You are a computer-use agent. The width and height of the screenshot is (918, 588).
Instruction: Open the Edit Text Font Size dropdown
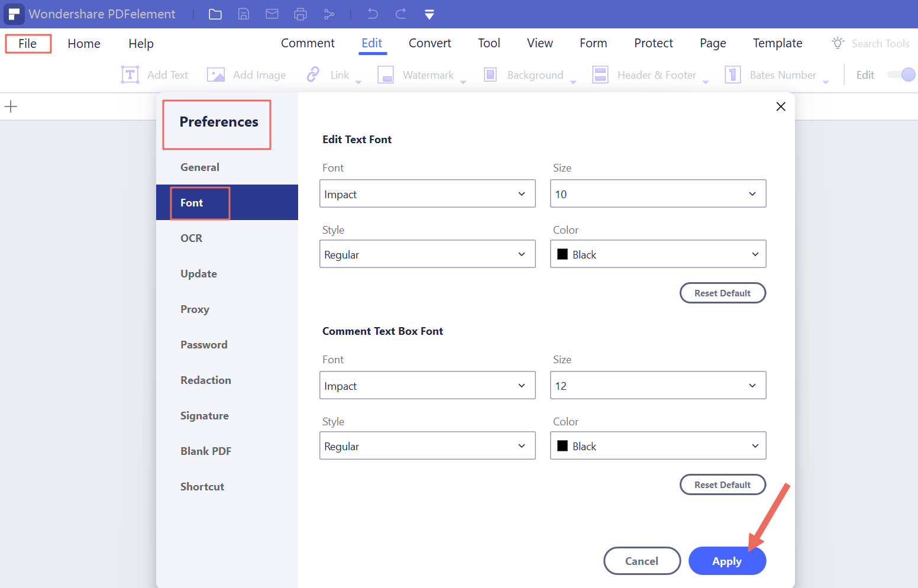coord(658,193)
